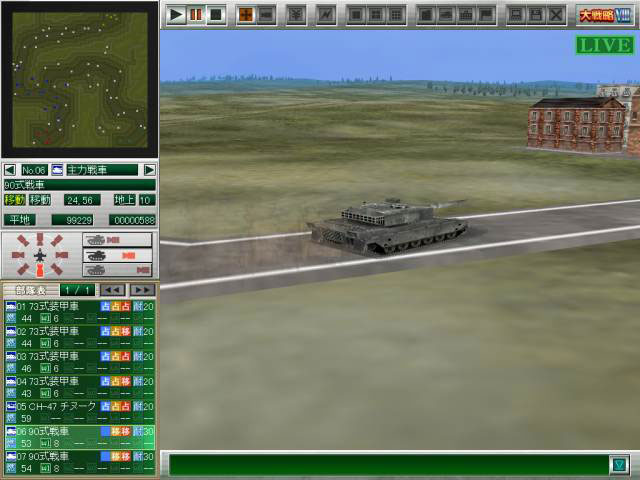640x480 pixels.
Task: Select unit 02 73式装甲車 in the list
Action: pyautogui.click(x=80, y=337)
